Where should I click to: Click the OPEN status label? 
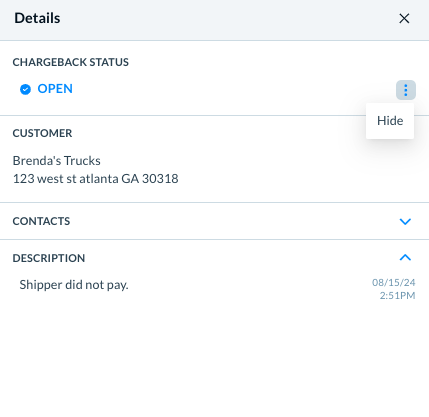pyautogui.click(x=55, y=89)
